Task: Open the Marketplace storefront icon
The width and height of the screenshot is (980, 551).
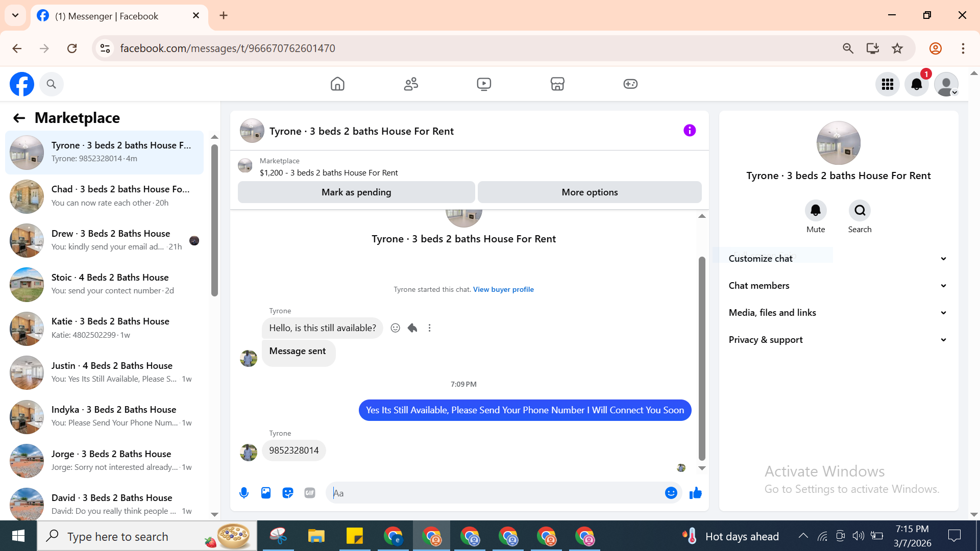Action: (x=557, y=84)
